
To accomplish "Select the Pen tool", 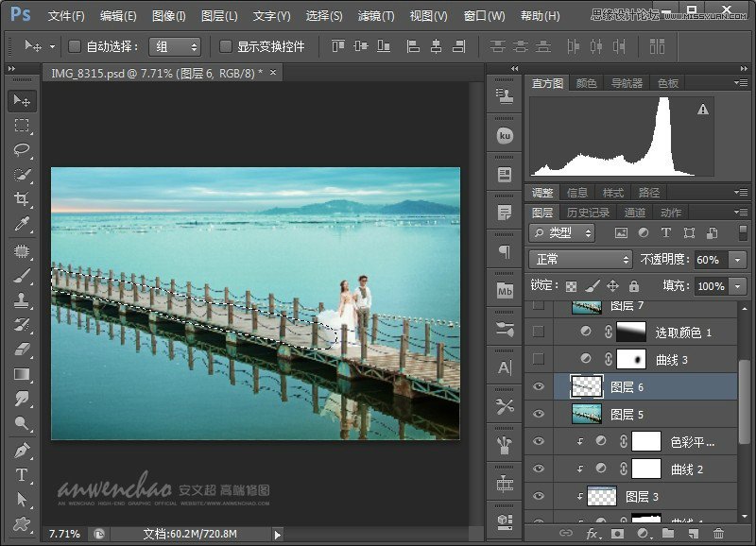I will tap(22, 451).
